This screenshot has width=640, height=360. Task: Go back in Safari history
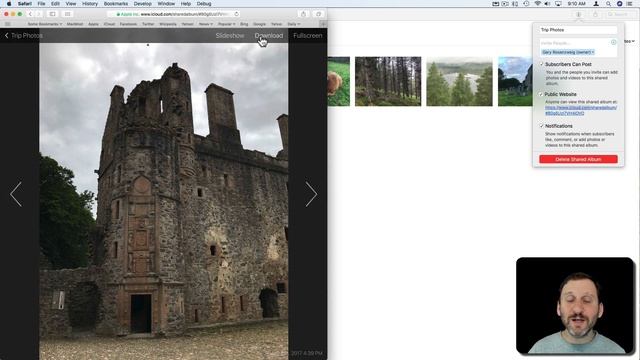pyautogui.click(x=30, y=14)
